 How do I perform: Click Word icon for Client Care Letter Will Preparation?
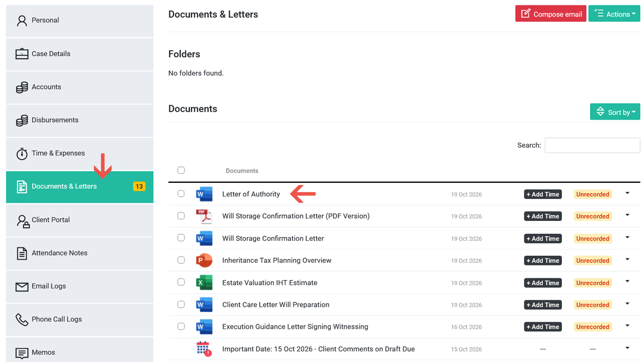tap(204, 305)
